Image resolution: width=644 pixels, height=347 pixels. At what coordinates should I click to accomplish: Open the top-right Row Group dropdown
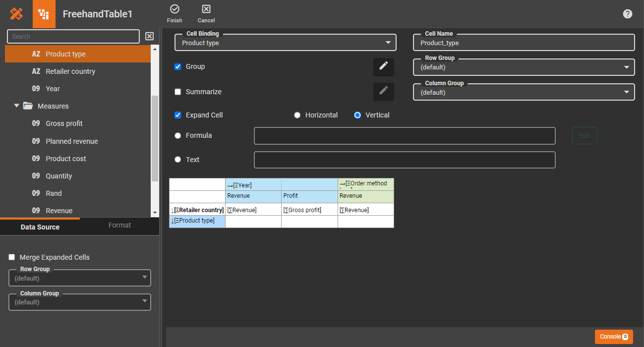[x=524, y=67]
